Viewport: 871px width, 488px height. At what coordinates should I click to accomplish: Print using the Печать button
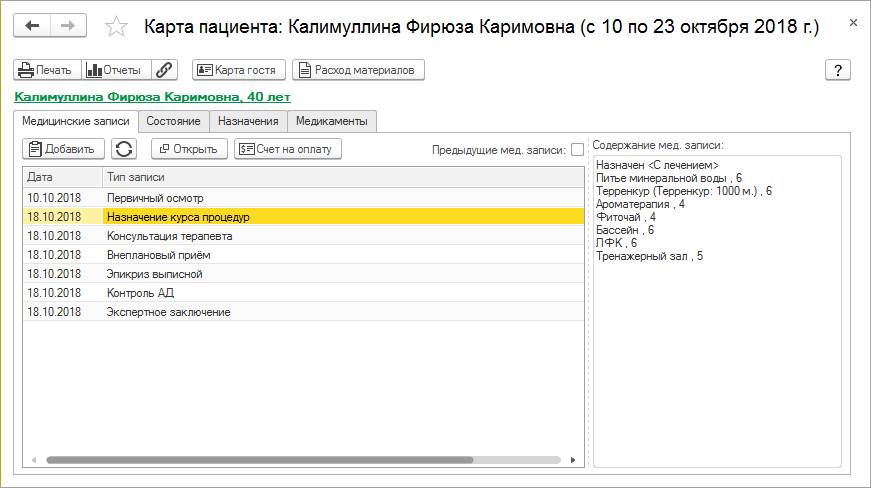(x=46, y=70)
